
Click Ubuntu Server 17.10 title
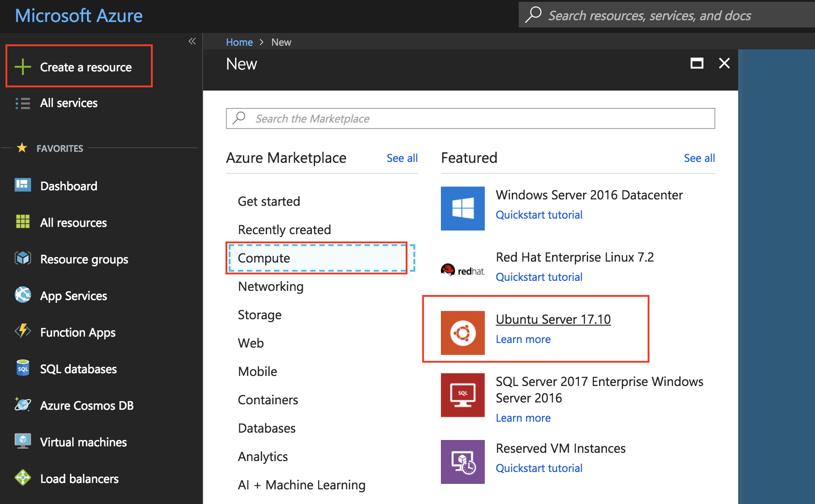pos(553,319)
